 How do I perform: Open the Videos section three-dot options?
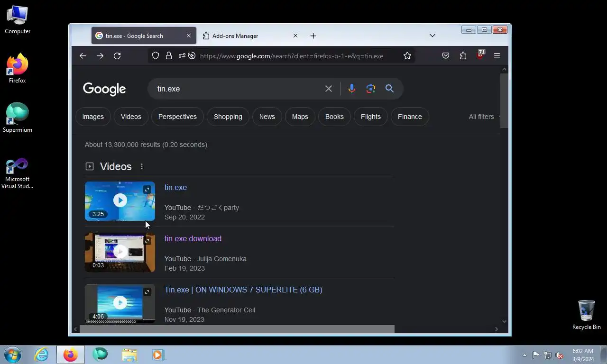coord(142,166)
